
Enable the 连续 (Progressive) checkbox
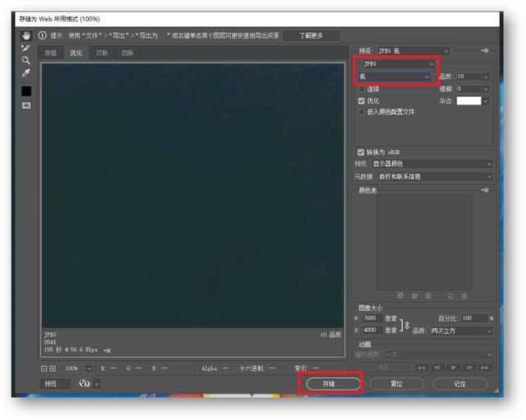coord(362,89)
